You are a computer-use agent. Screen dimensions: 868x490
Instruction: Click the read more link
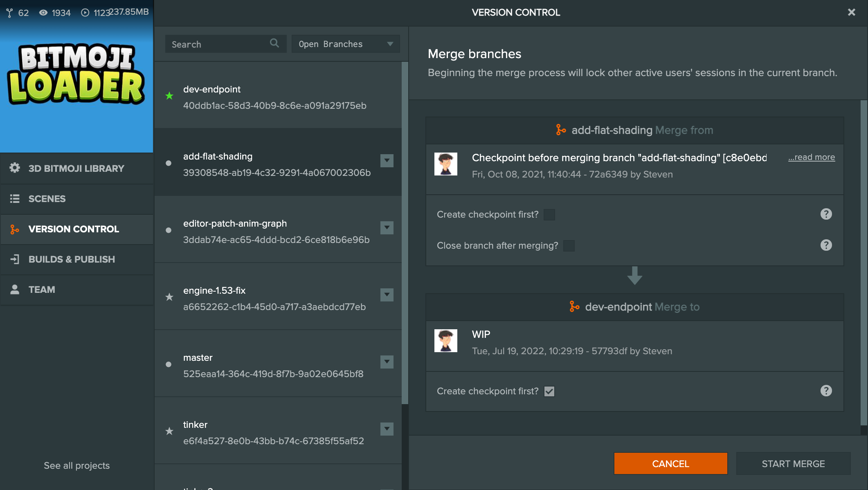812,157
